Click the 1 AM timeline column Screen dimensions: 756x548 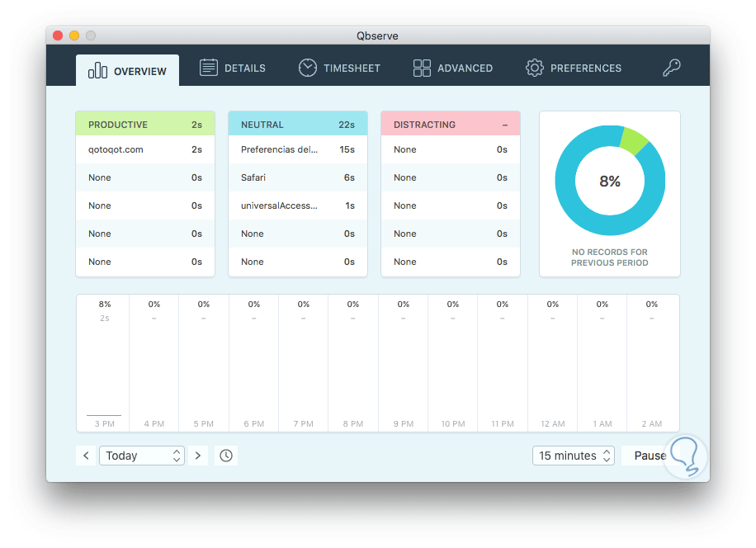click(x=602, y=363)
